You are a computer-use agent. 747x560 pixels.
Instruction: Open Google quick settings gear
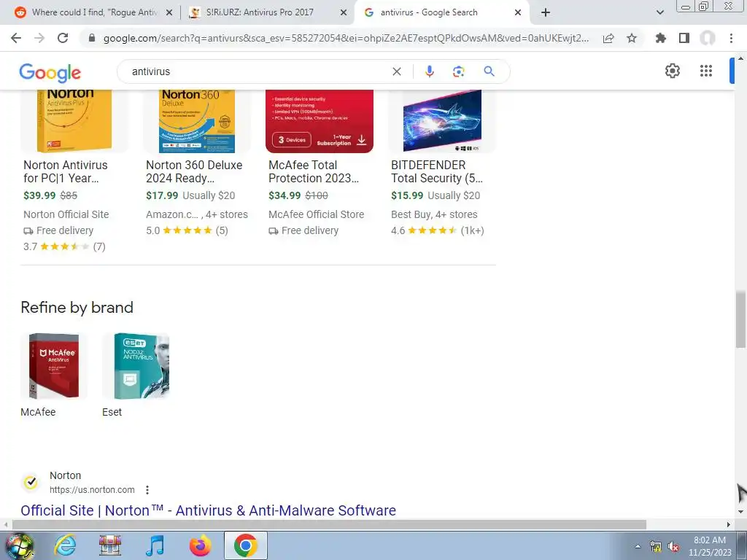[672, 71]
